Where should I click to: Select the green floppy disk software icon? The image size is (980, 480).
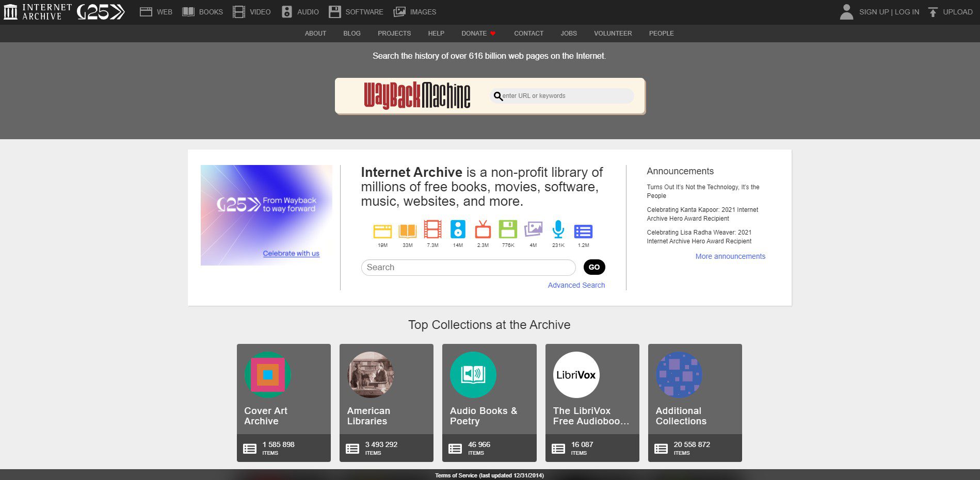[508, 229]
